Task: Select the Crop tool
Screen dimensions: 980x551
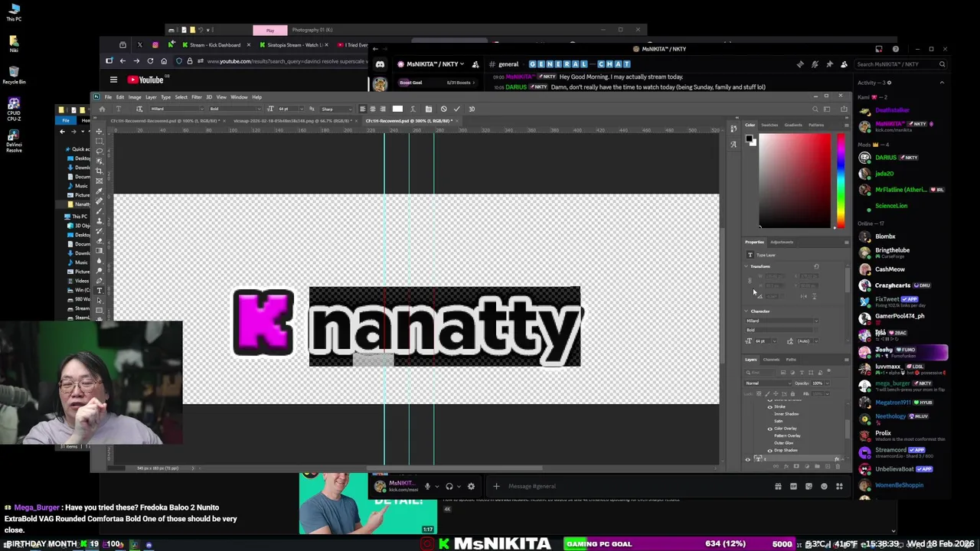Action: pyautogui.click(x=100, y=171)
